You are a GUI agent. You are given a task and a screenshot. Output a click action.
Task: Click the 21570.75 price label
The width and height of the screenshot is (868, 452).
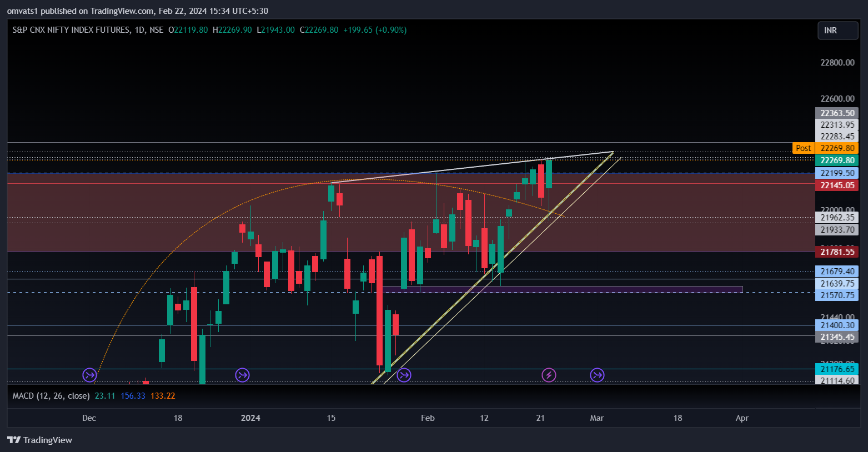[x=837, y=295]
